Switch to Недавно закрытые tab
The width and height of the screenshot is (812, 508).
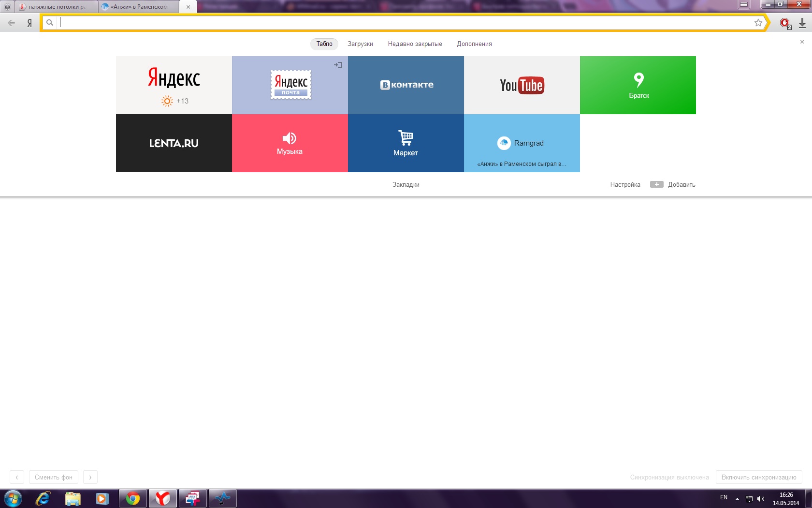(415, 44)
